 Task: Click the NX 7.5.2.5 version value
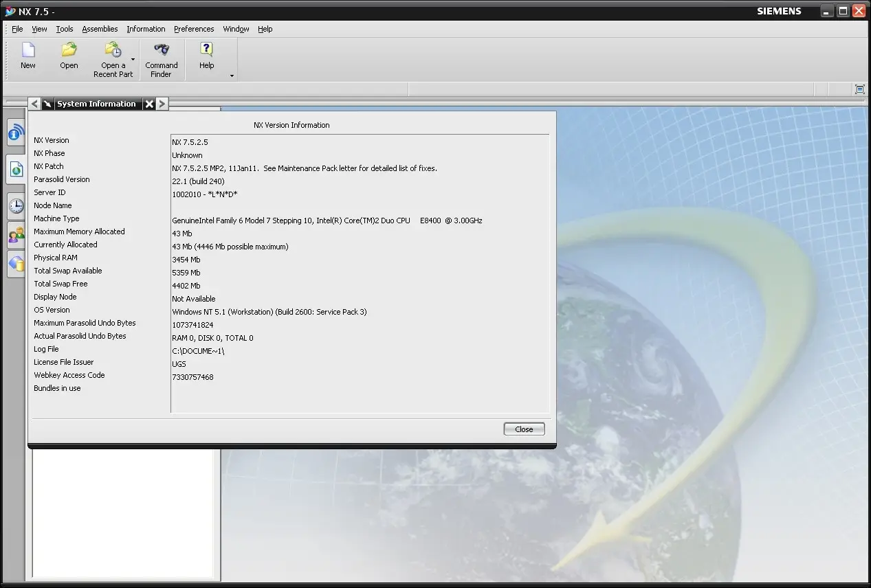click(190, 142)
